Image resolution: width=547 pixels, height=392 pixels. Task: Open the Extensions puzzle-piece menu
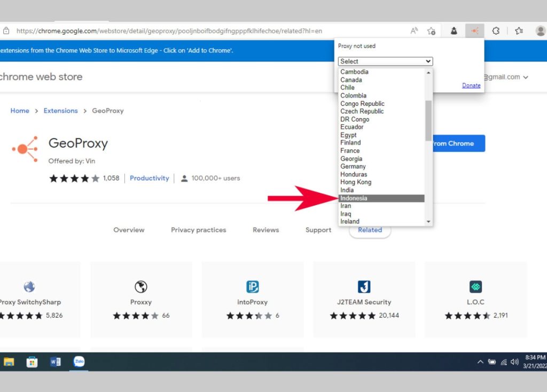(496, 30)
